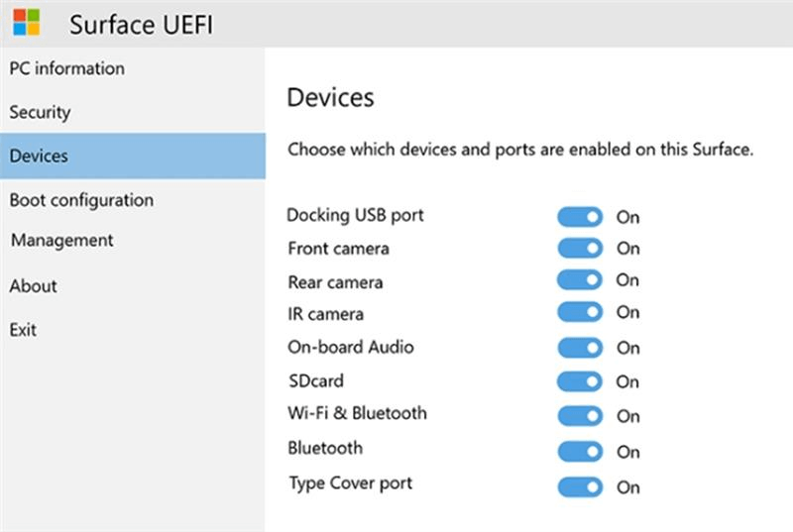Viewport: 793px width, 532px height.
Task: Select Exit in the sidebar
Action: click(23, 329)
